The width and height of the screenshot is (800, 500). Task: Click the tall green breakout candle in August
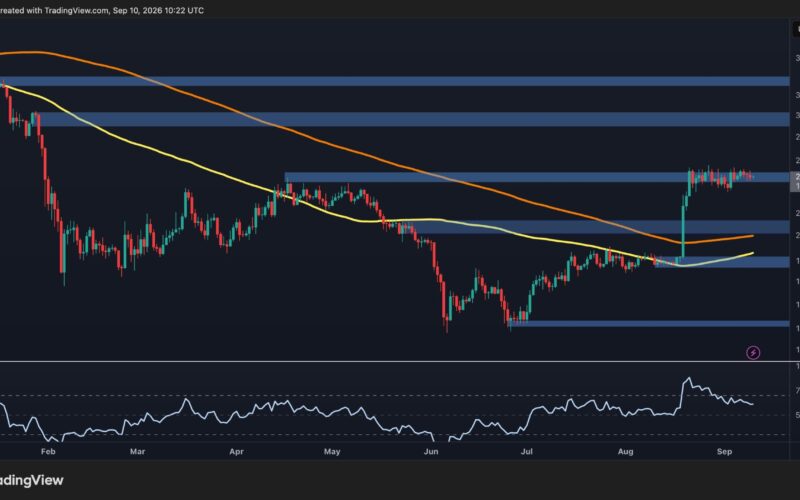pyautogui.click(x=683, y=226)
